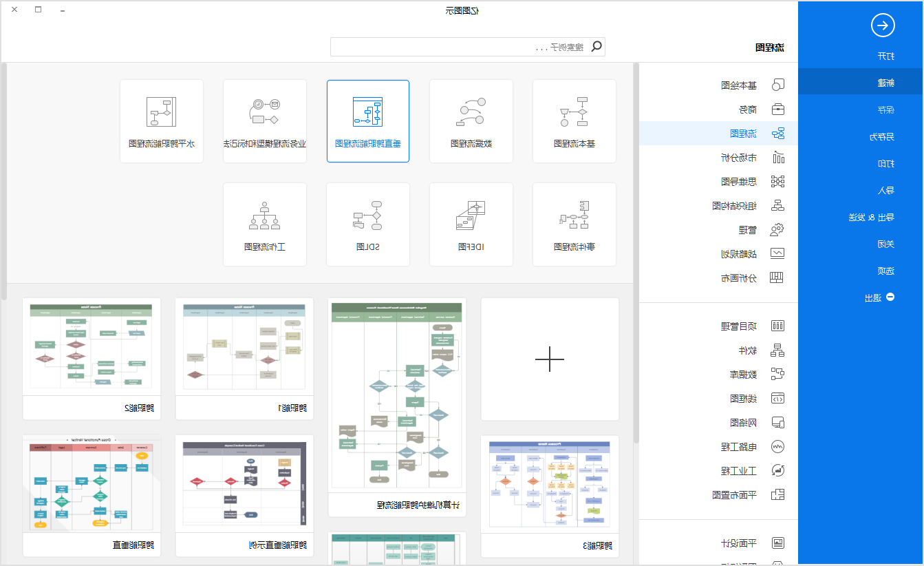This screenshot has width=924, height=566.
Task: Select the 基本绘图 category icon
Action: pos(778,85)
